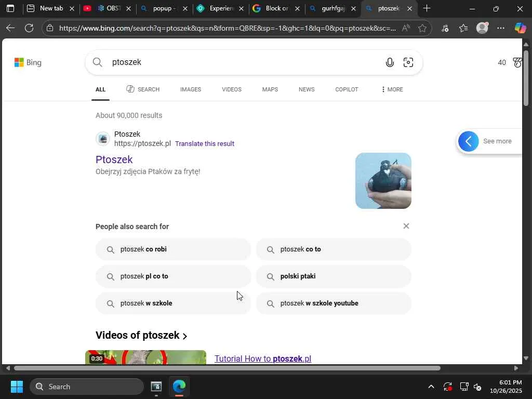Expand Videos of ptoszek section
Viewport: 532px width, 399px height.
tap(141, 335)
